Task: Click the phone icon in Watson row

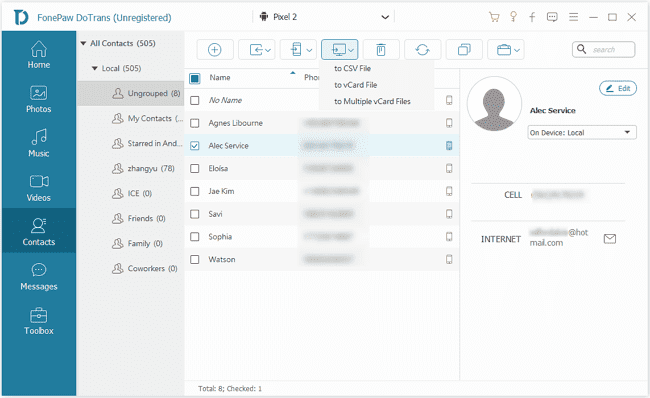Action: coord(449,260)
